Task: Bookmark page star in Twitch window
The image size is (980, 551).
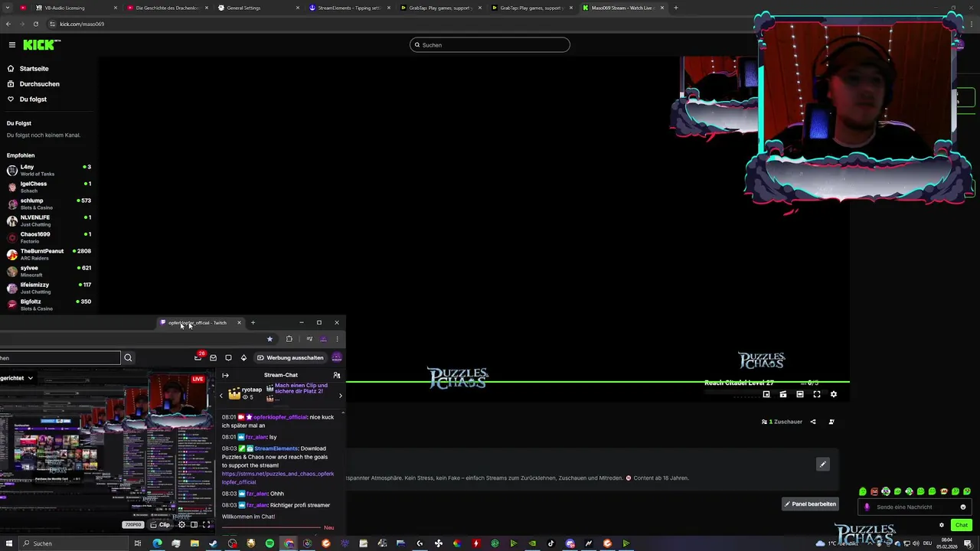Action: pyautogui.click(x=269, y=339)
